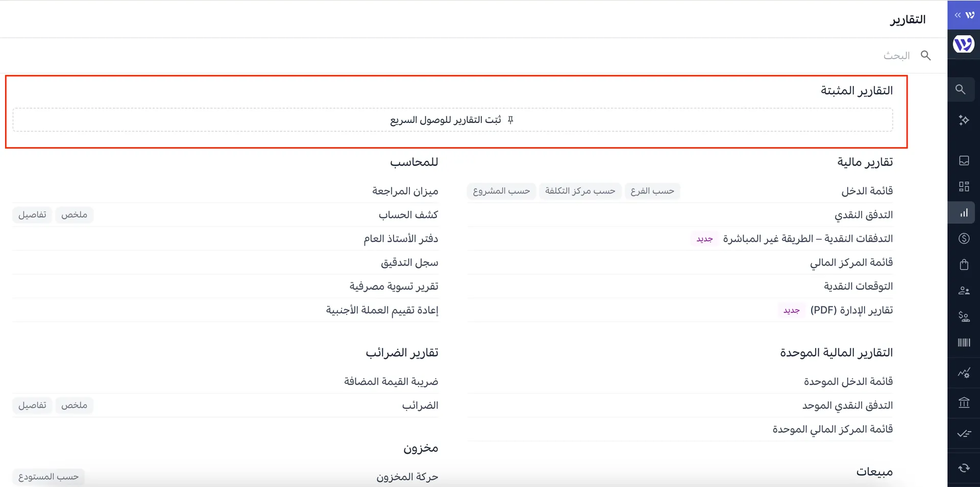
Task: Click the sync arrows icon in the sidebar
Action: [x=964, y=468]
